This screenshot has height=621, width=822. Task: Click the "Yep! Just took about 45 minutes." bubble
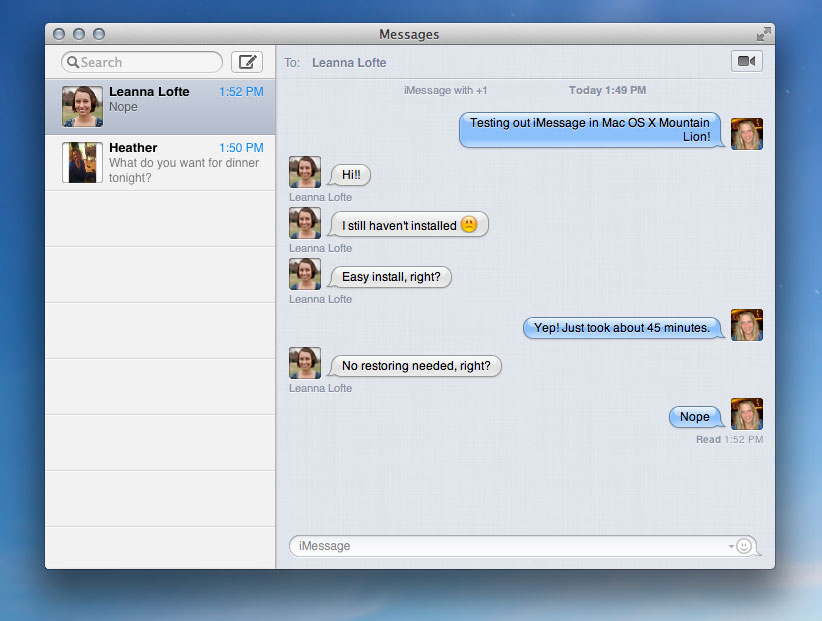[x=624, y=328]
